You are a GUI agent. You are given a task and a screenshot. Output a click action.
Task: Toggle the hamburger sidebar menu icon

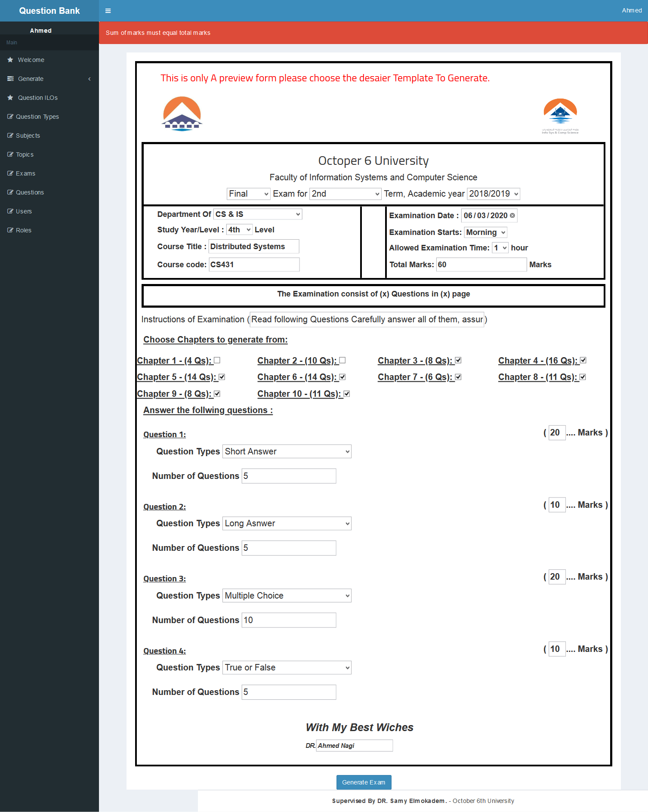108,11
